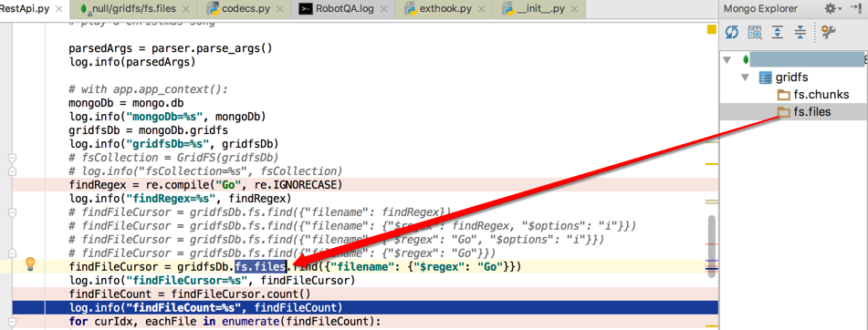Screen dimensions: 868x330
Task: Switch to the RestApi.py tab
Action: coord(25,9)
